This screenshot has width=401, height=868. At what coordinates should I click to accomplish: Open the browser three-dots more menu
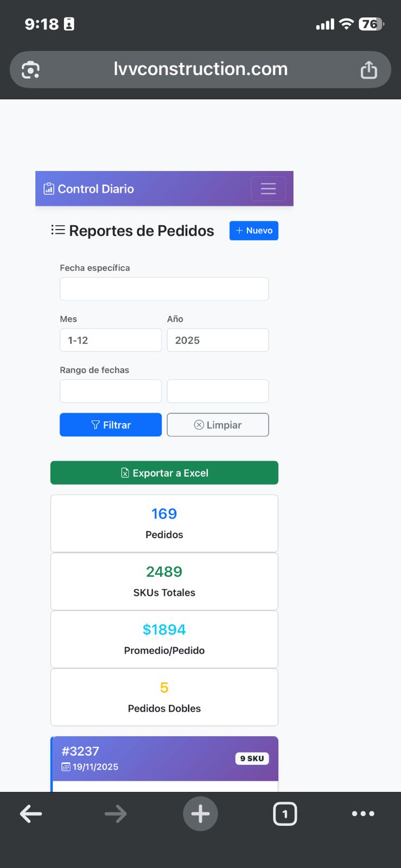tap(363, 813)
